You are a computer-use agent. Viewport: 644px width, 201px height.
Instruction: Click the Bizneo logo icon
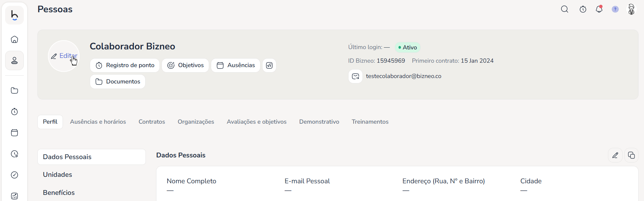pos(15,15)
